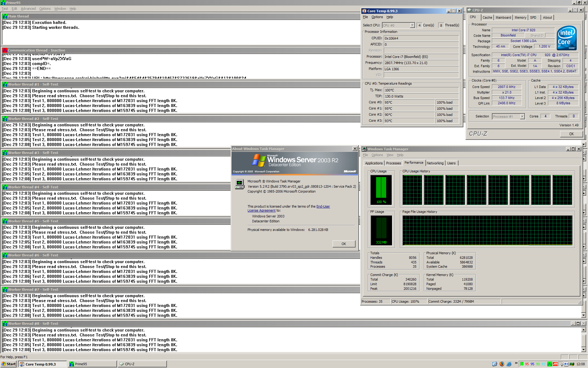Click the Prime95 taskbar button

click(x=92, y=364)
